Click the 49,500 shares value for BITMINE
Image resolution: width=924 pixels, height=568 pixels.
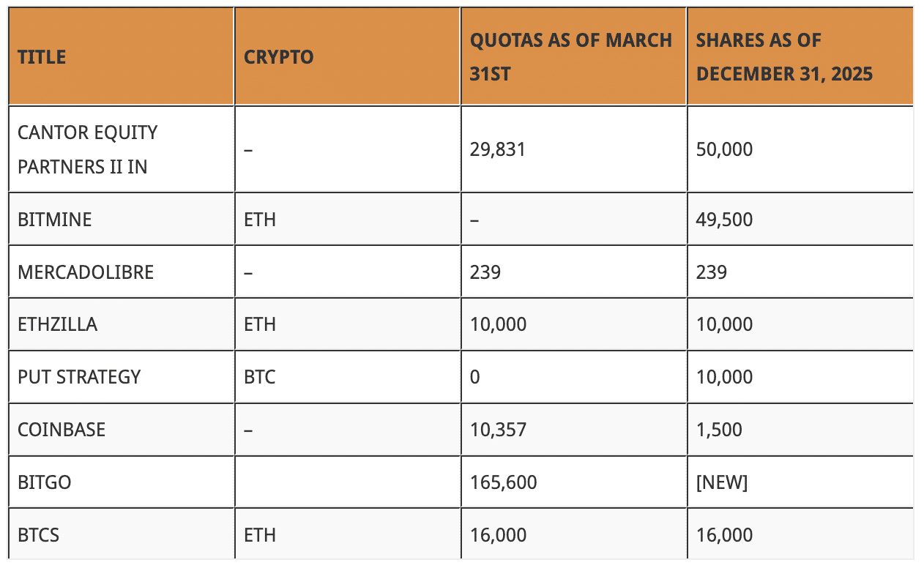[724, 219]
